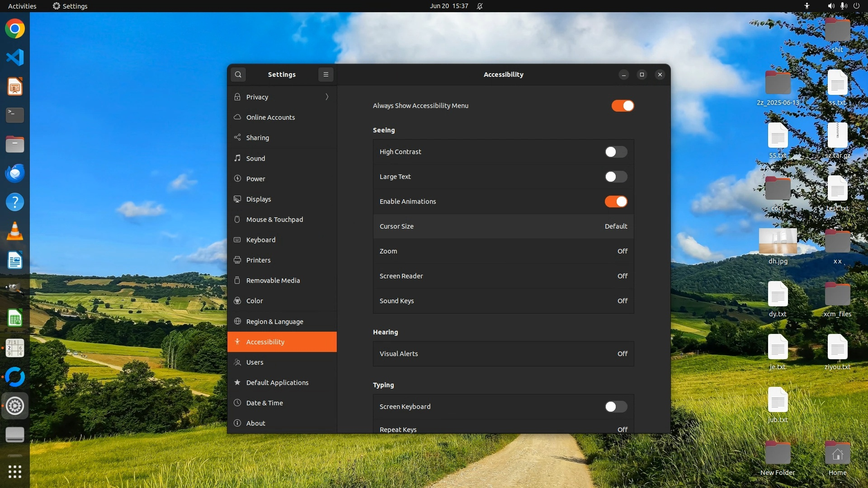Open the Screen Reader settings row

pos(503,276)
